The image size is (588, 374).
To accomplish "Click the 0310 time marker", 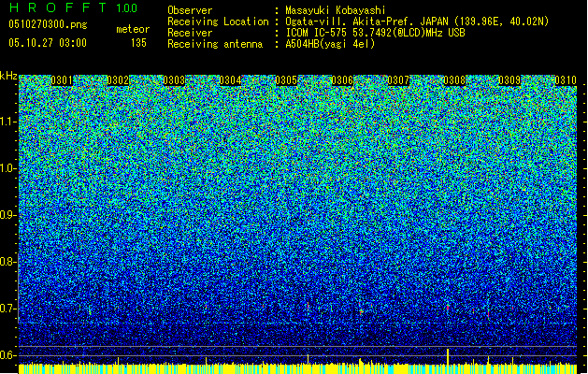I will [566, 80].
